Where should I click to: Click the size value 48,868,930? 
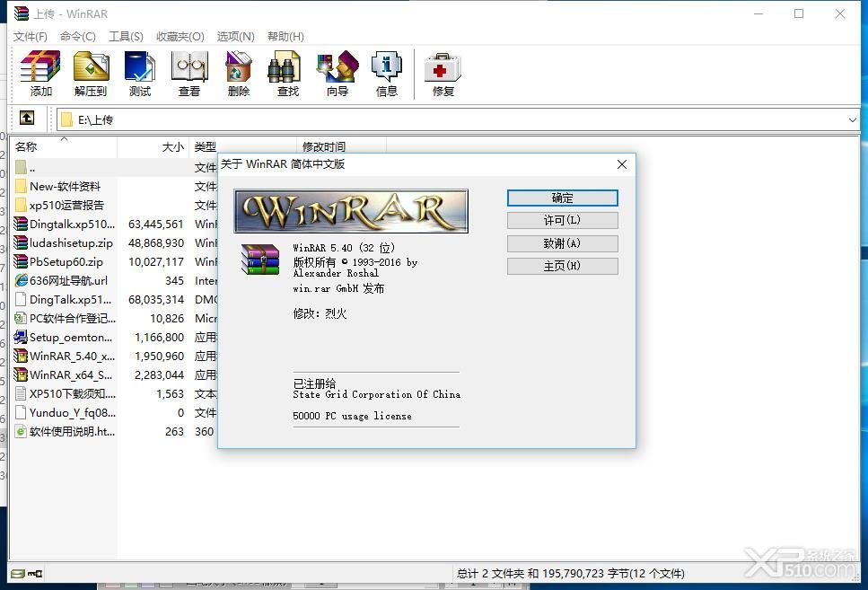pos(156,242)
